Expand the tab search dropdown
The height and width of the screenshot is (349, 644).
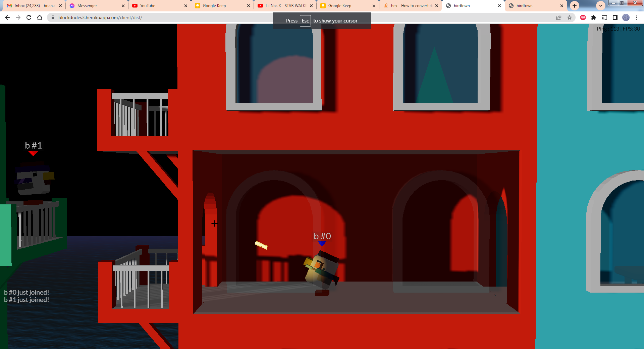point(601,6)
